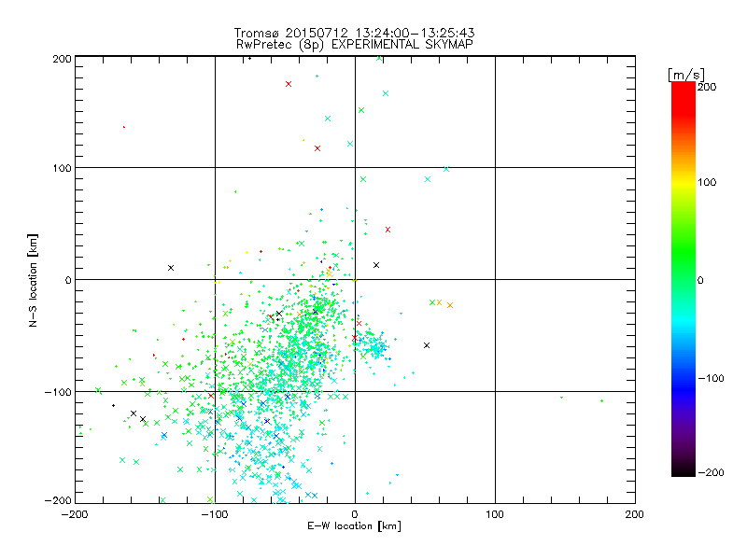Click the red X marker right of x=0 near y=45
747x560 pixels.
pyautogui.click(x=388, y=230)
